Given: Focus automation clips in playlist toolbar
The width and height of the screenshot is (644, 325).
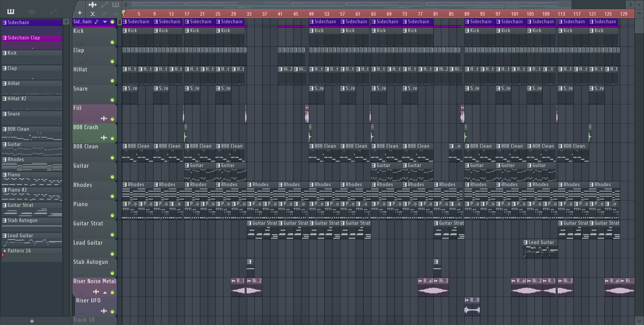Looking at the screenshot, I should point(104,4).
